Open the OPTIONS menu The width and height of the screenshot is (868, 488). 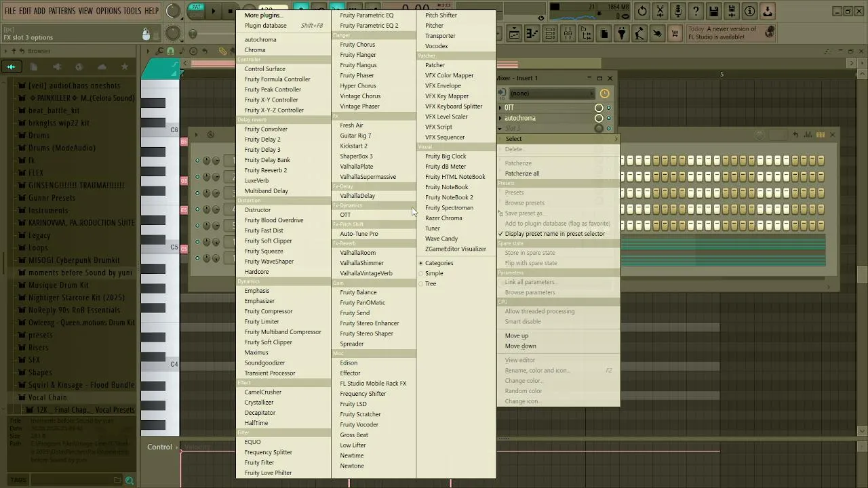coord(108,11)
